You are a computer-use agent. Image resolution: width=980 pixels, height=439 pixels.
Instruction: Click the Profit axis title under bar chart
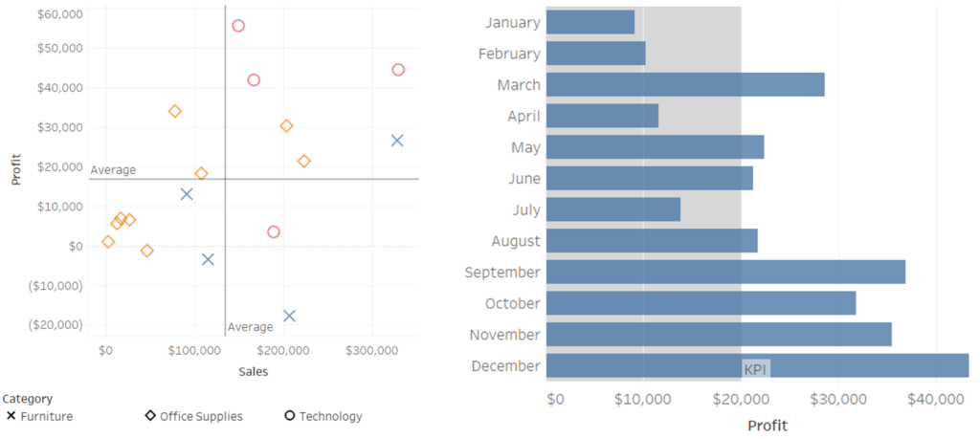(767, 425)
